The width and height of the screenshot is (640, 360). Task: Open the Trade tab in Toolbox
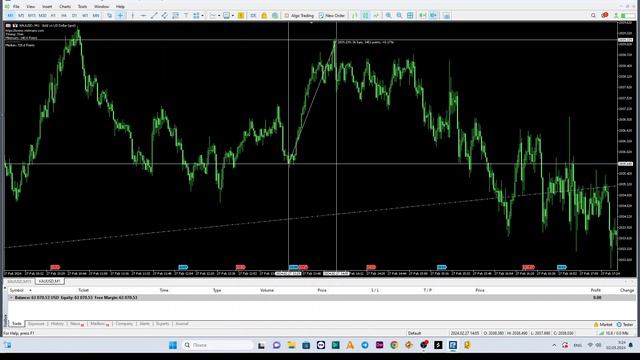(16, 324)
